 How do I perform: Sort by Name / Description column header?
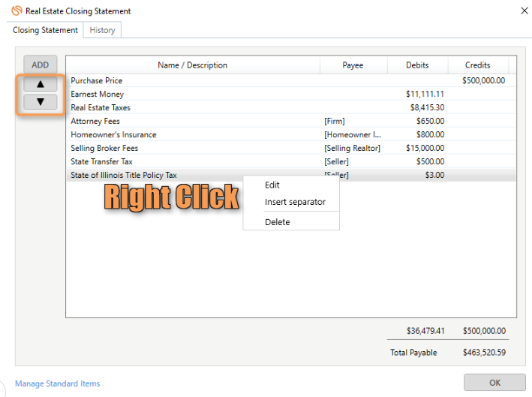(x=192, y=65)
